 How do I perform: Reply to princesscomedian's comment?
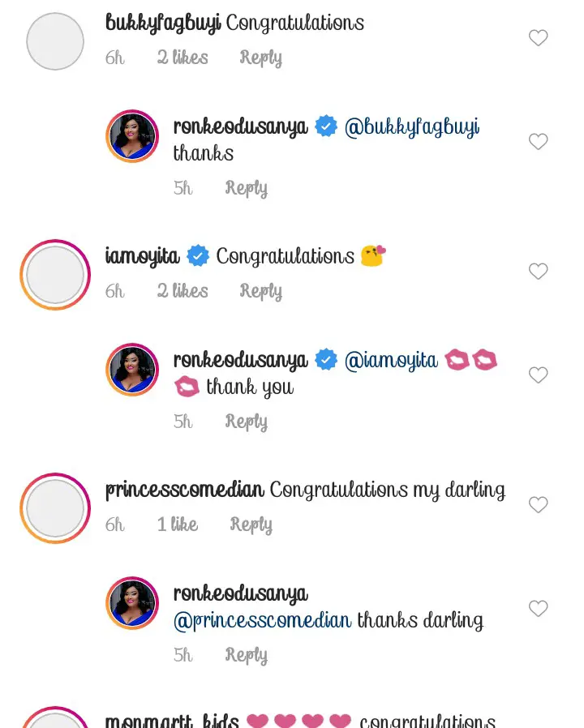251,525
